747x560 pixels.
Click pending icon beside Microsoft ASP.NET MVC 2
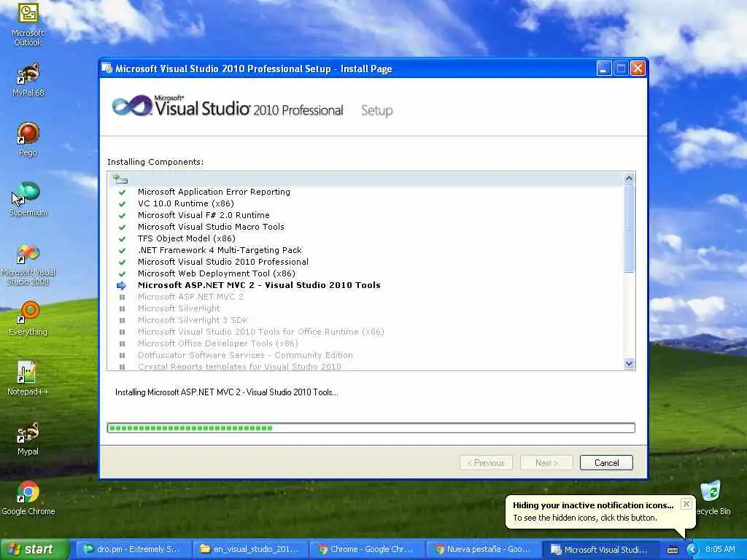pos(122,297)
